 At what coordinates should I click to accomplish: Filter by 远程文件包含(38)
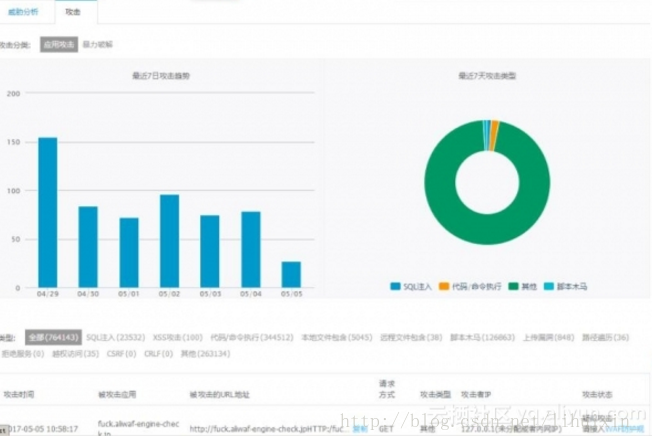[411, 338]
